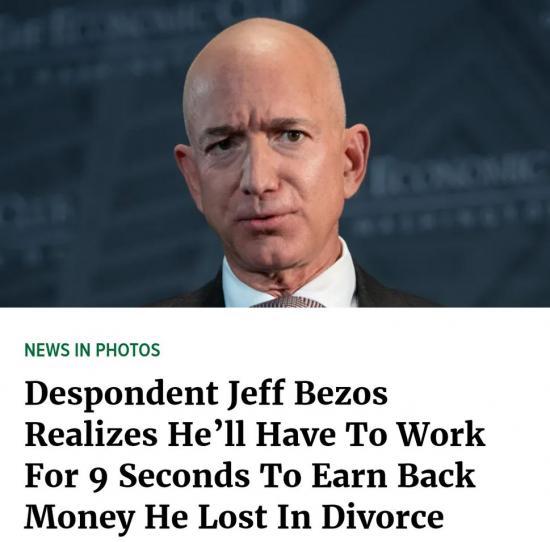Click the article's main photo
This screenshot has width=550, height=542.
(275, 154)
